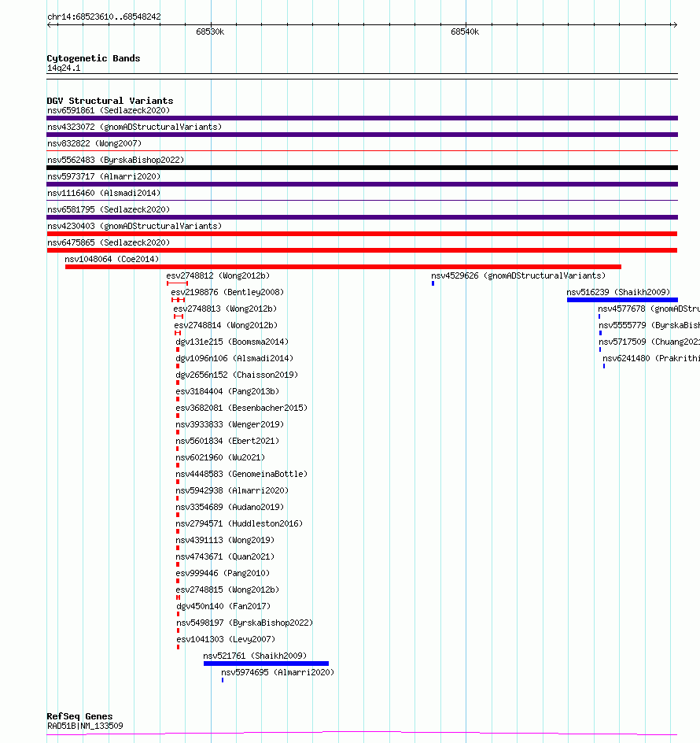Open nsv4529626 (gnomADStructuralVariants) entry
The image size is (700, 743).
pyautogui.click(x=518, y=275)
